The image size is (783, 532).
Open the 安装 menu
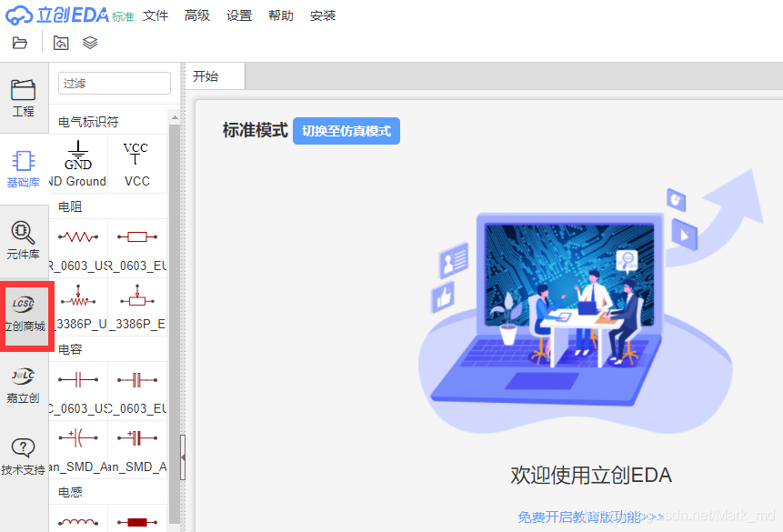[323, 15]
